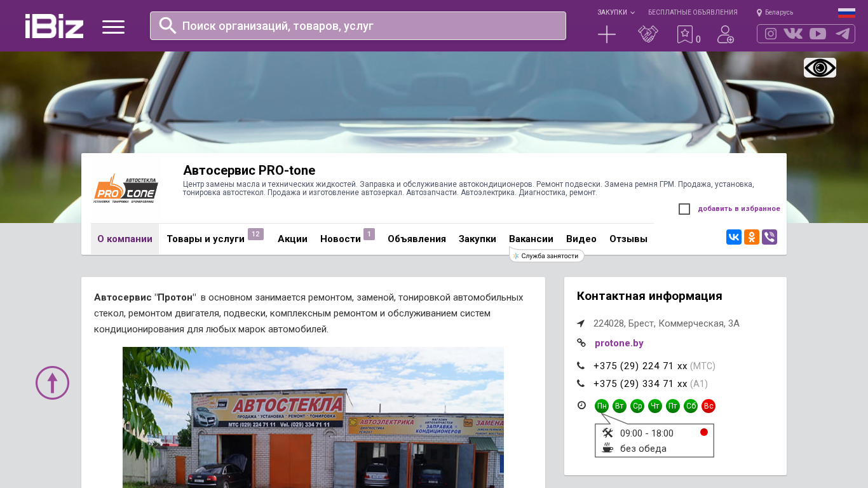Select the Пт day circle

coord(673,406)
